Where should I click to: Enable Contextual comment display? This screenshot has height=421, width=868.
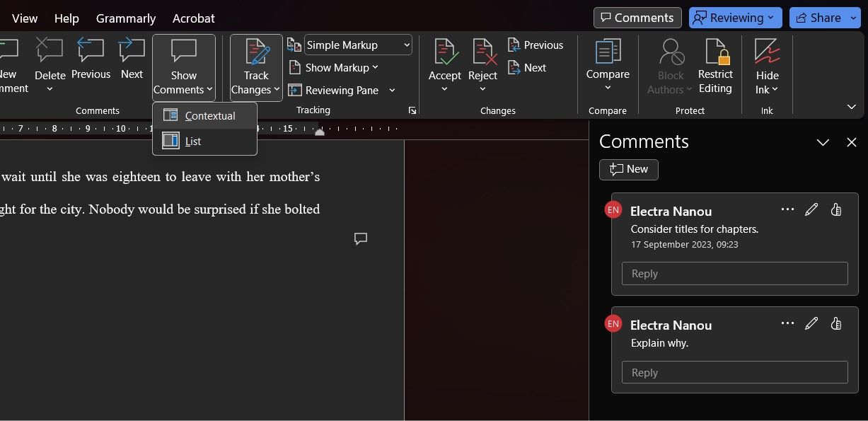click(209, 115)
